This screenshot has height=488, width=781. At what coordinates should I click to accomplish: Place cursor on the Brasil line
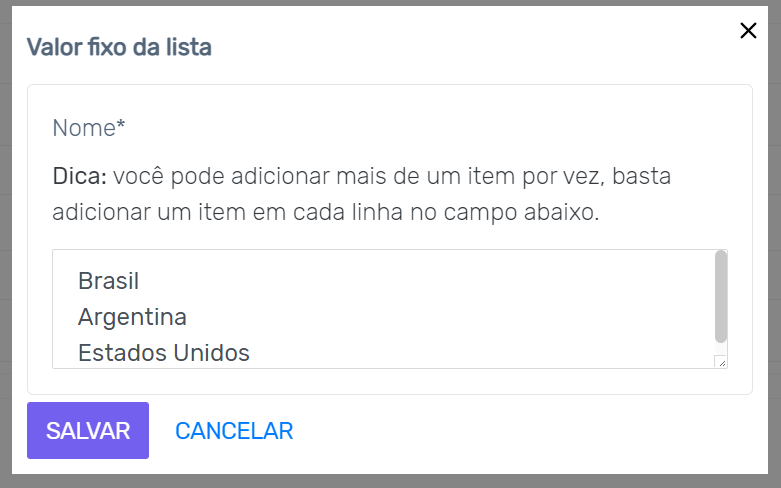[108, 281]
